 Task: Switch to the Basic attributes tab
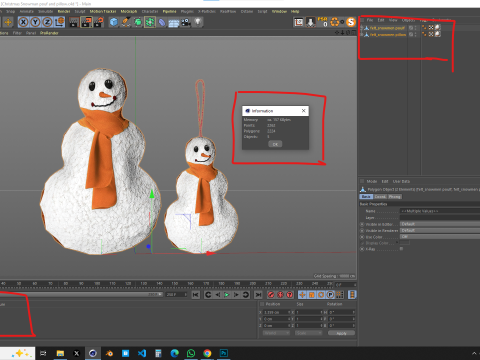(x=366, y=197)
